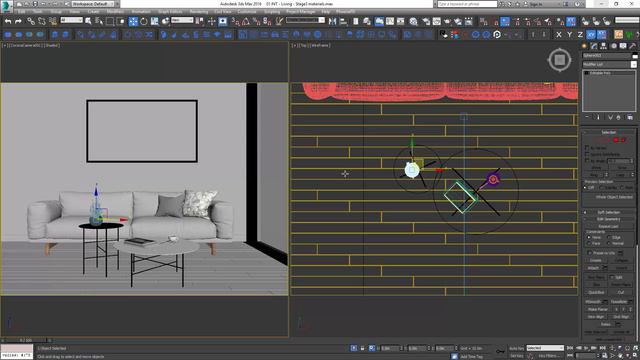This screenshot has width=640, height=360.
Task: Select constraint Normal radio button
Action: point(609,243)
